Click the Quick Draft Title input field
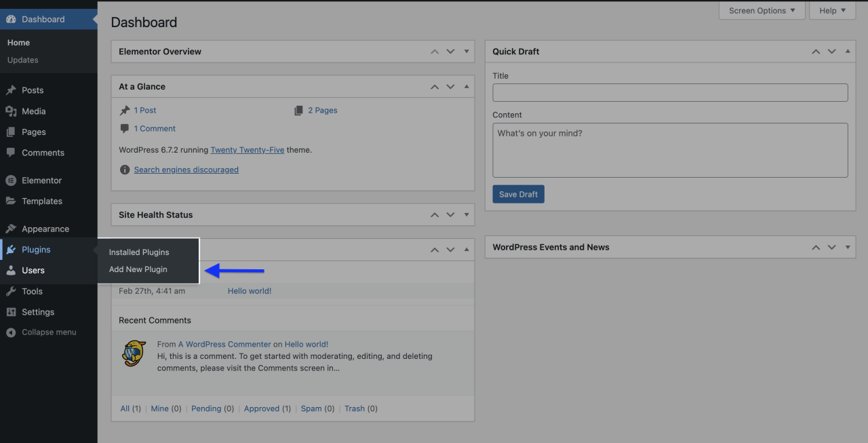 pyautogui.click(x=670, y=93)
